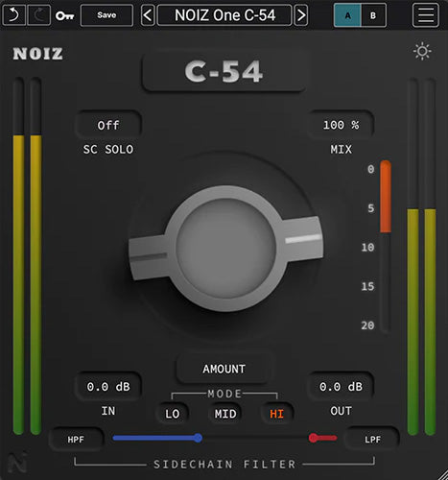Click the MIX 100 % value field
Viewport: 448px width, 480px height.
click(341, 125)
